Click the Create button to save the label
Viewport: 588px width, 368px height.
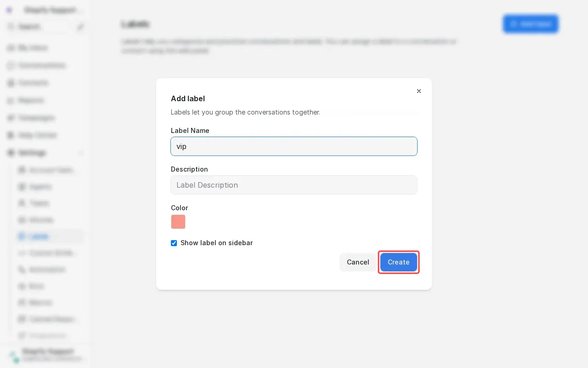point(398,262)
